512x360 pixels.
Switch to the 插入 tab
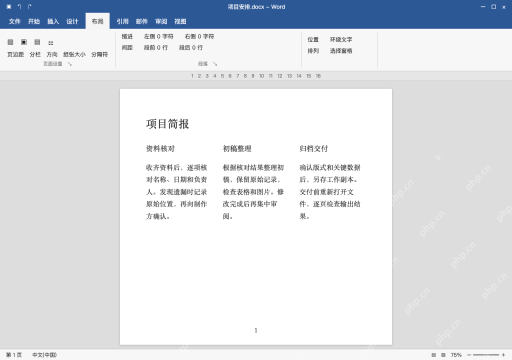point(53,22)
